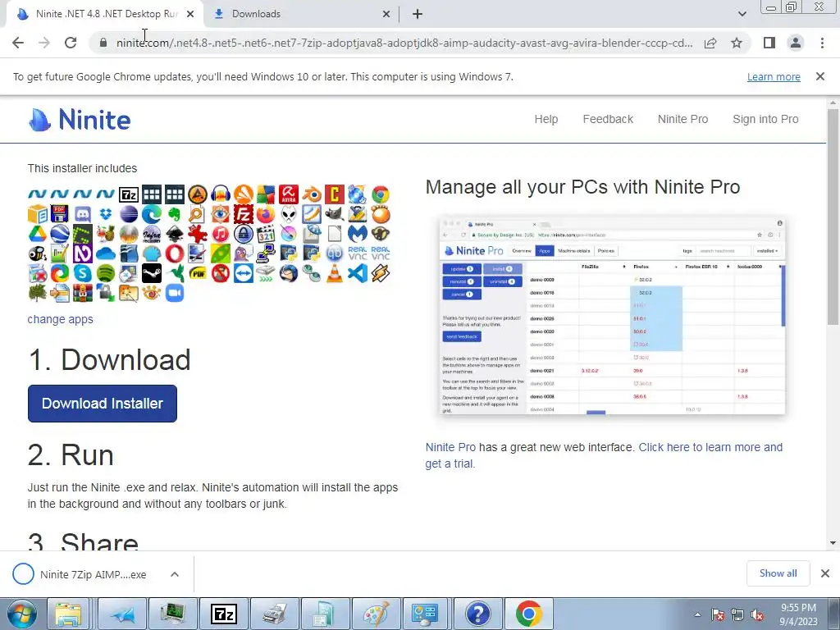Click the Spotify icon
840x630 pixels.
[x=106, y=273]
